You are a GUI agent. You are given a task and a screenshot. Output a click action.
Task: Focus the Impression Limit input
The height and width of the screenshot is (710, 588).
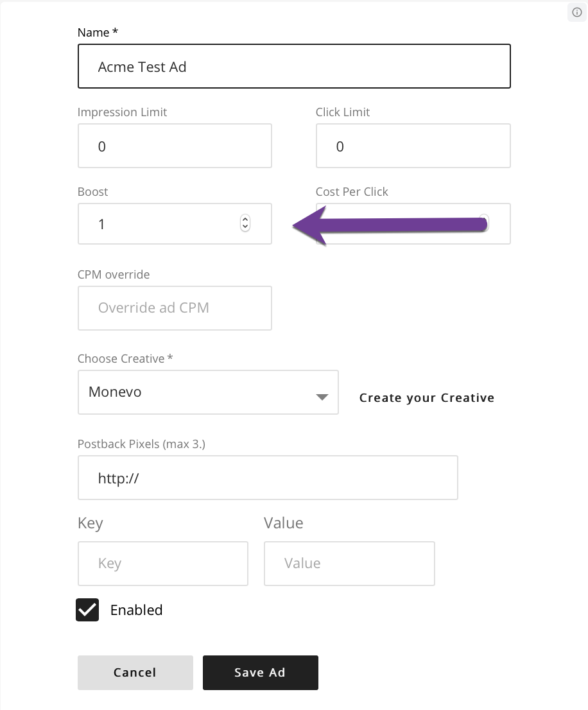[x=175, y=146]
